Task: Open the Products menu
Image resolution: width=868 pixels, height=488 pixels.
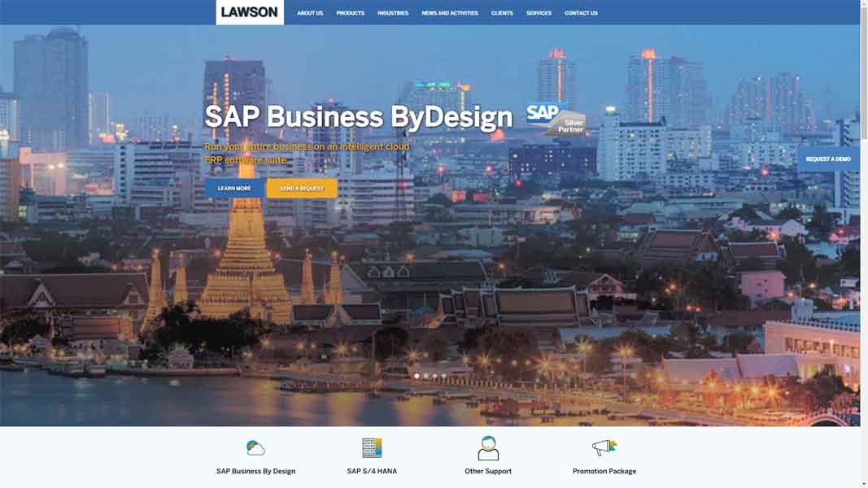Action: (x=350, y=13)
